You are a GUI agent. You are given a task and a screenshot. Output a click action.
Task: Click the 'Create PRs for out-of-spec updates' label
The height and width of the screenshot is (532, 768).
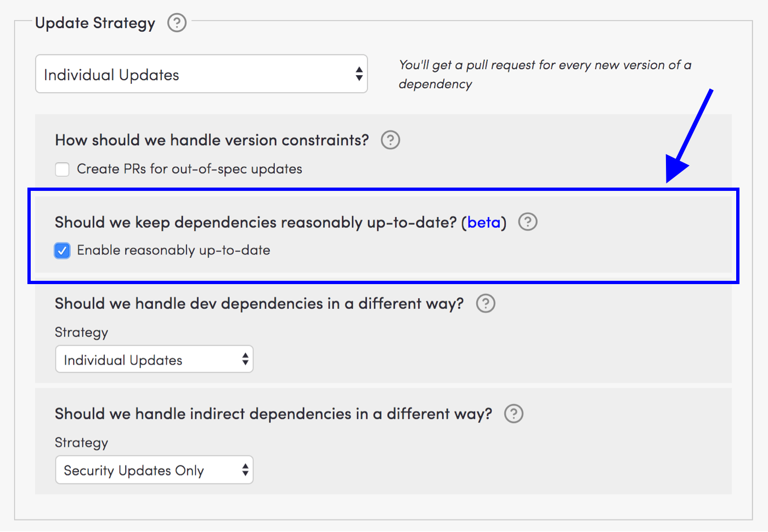pyautogui.click(x=189, y=169)
